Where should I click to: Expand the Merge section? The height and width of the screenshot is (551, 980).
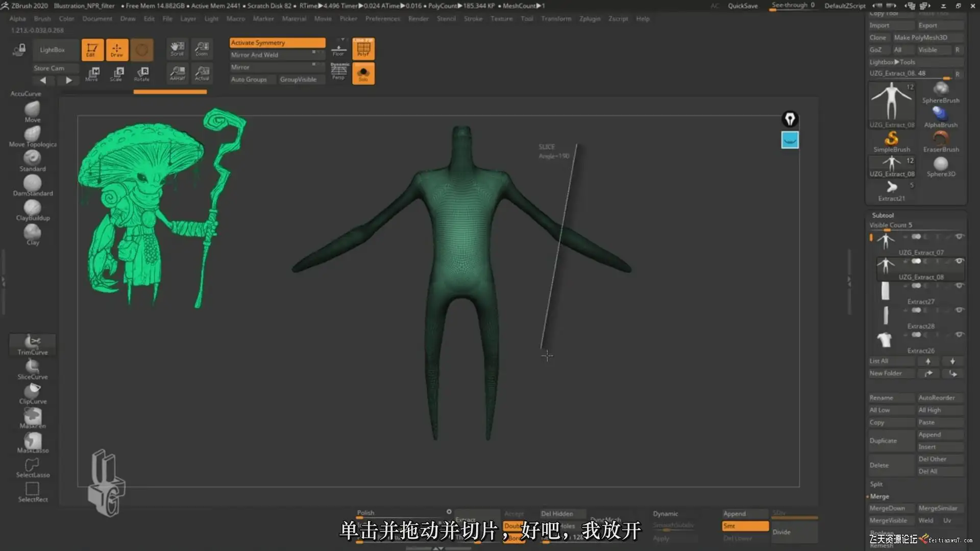tap(879, 496)
